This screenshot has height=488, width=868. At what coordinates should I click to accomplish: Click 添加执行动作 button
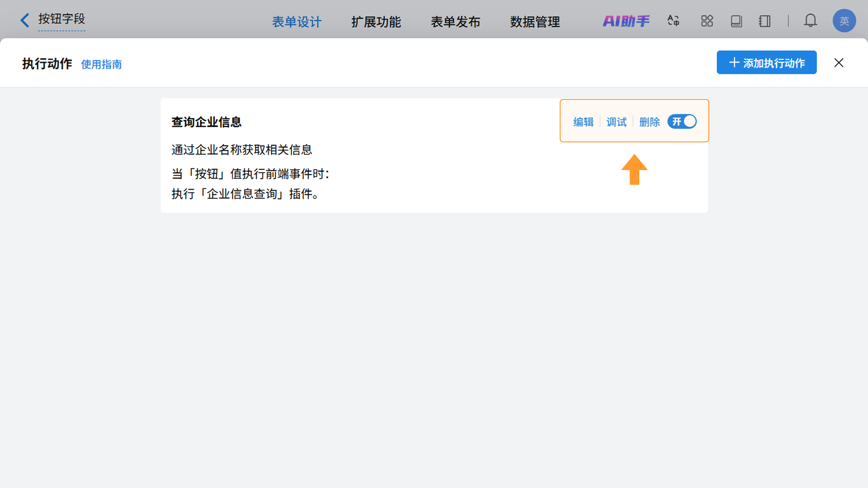click(x=767, y=63)
